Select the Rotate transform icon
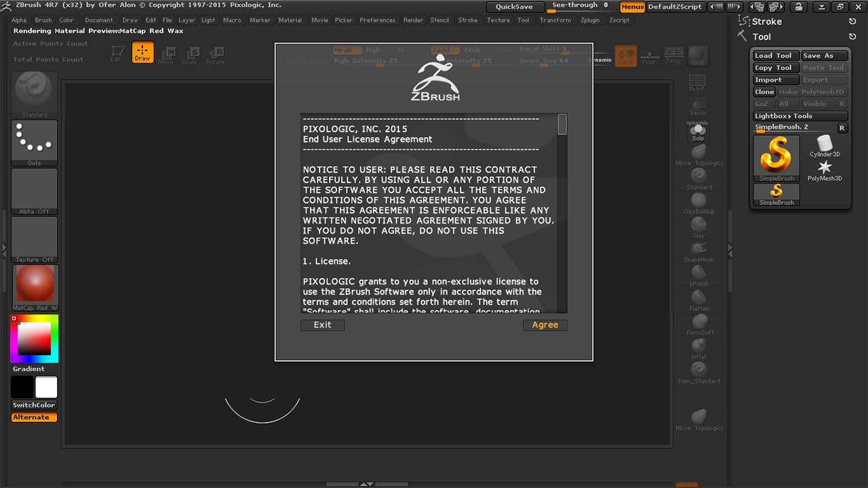Screen dimensions: 868x488 (215, 55)
